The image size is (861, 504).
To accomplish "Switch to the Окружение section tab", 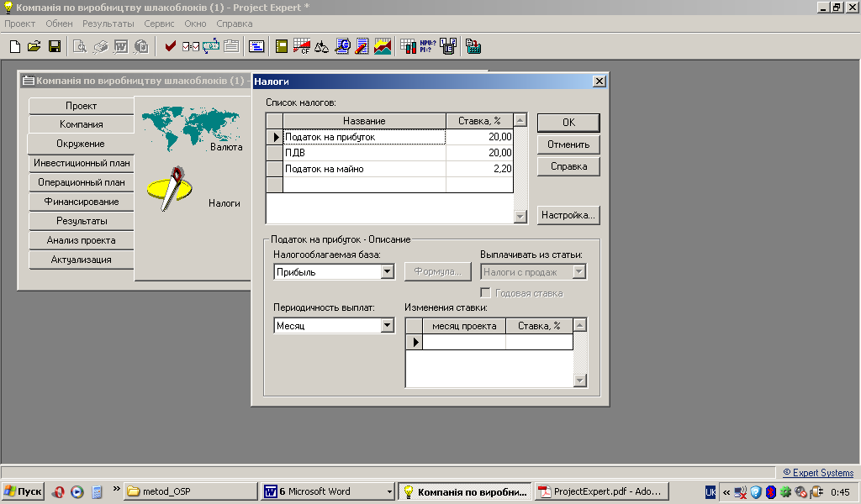I will coord(81,144).
